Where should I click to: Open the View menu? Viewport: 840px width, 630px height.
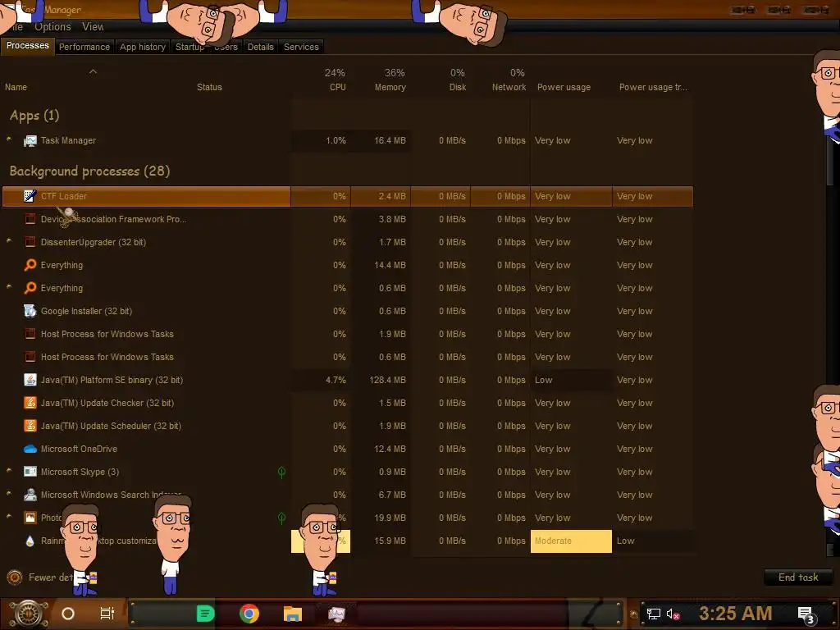point(93,26)
